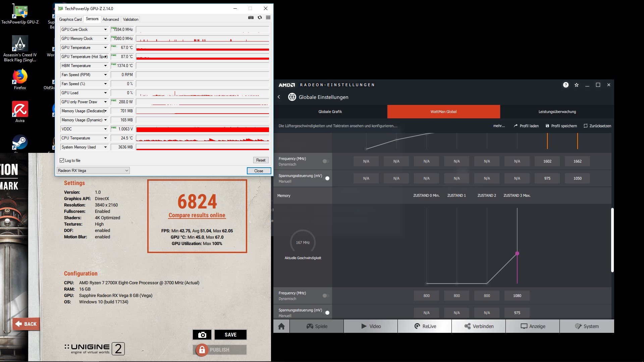Launch Firefox from the desktop

20,79
